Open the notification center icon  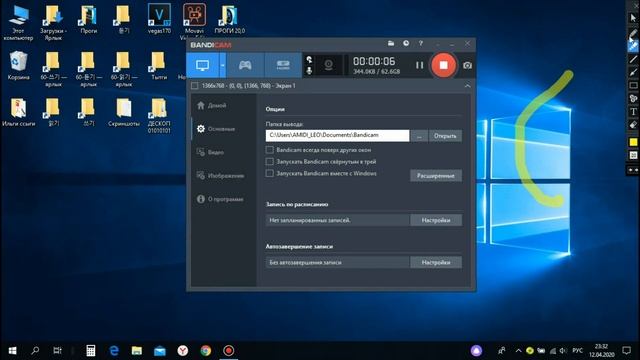click(627, 351)
